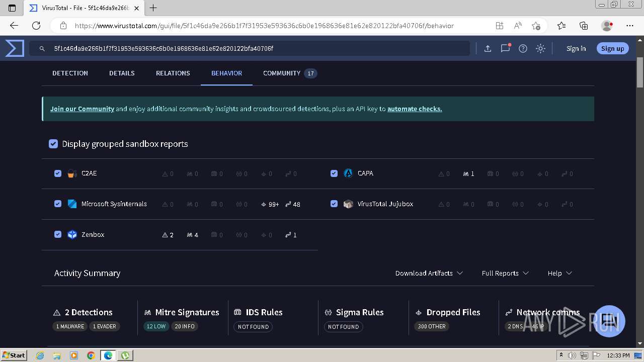
Task: Click the 300 OTHER dropped files badge
Action: [432, 326]
